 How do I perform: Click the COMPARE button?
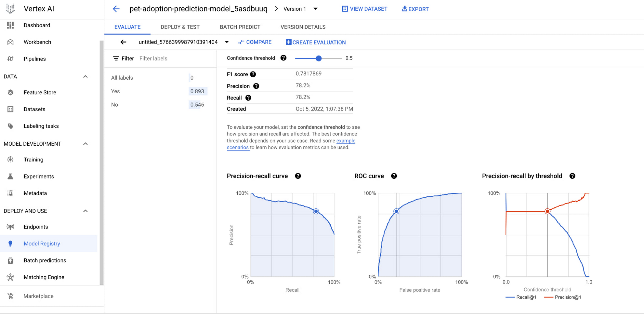[x=255, y=42]
